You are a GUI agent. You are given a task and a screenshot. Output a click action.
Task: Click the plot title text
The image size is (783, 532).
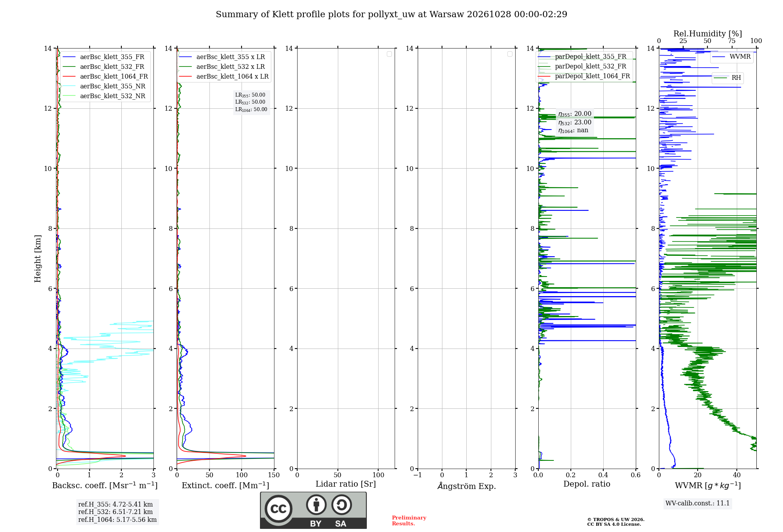click(x=391, y=14)
